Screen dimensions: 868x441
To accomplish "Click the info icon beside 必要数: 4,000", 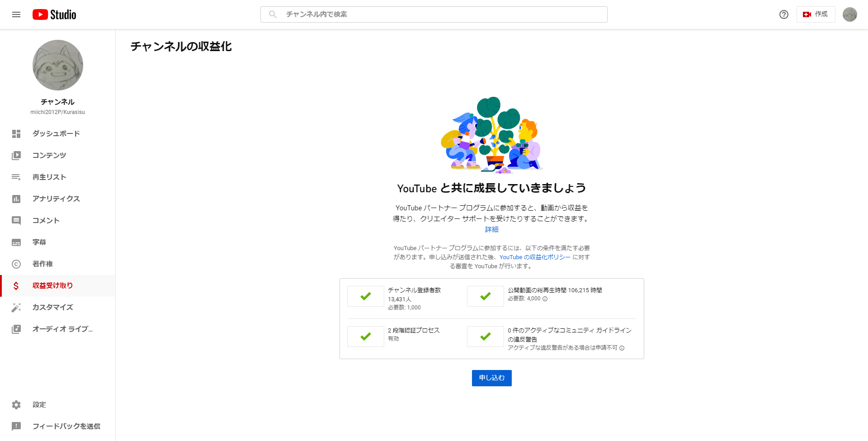I will pos(545,299).
